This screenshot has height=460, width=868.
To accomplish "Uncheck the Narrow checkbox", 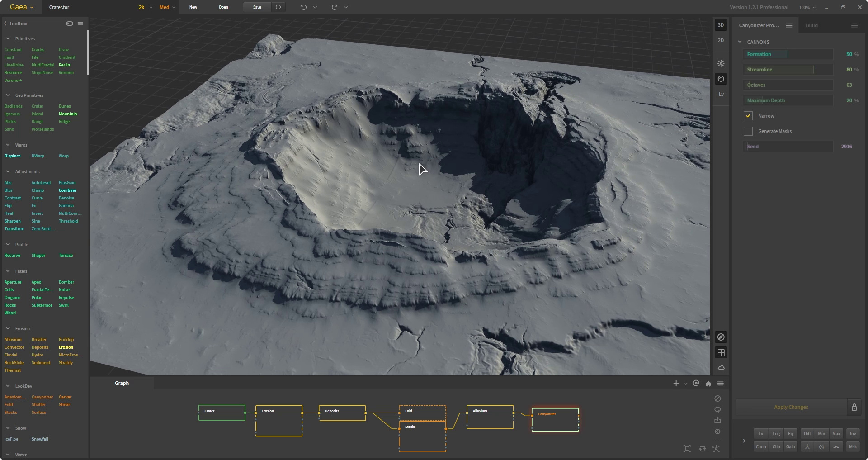I will click(748, 116).
